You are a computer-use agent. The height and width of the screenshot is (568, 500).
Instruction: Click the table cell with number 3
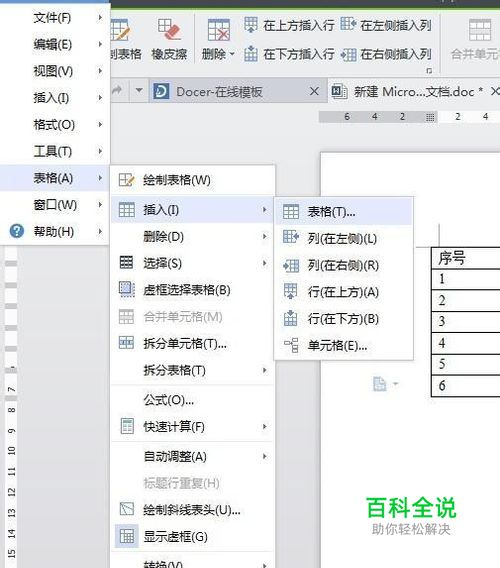tap(466, 321)
